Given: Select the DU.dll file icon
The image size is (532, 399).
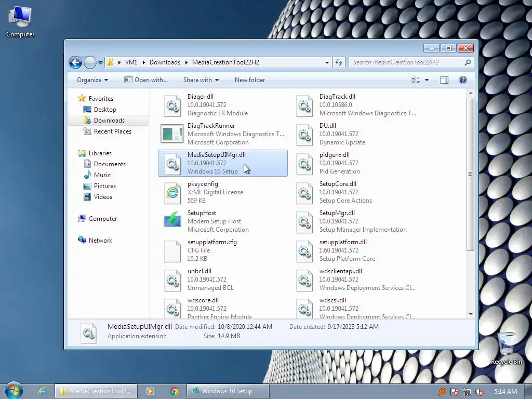Looking at the screenshot, I should tap(304, 135).
